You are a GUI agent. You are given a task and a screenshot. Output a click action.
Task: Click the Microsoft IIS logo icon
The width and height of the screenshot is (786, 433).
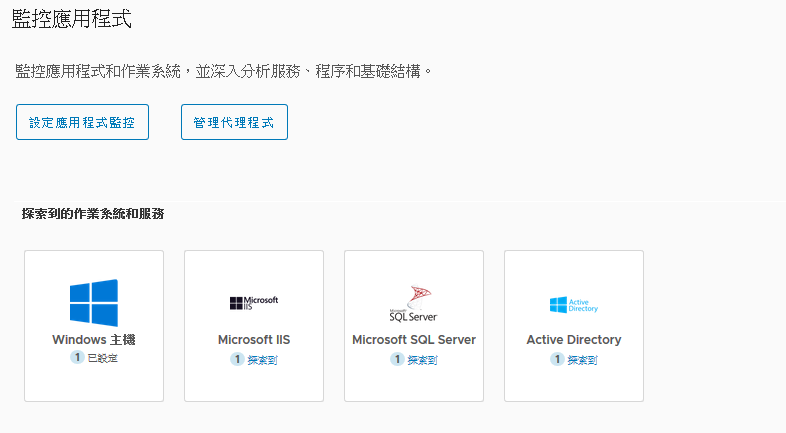click(254, 303)
